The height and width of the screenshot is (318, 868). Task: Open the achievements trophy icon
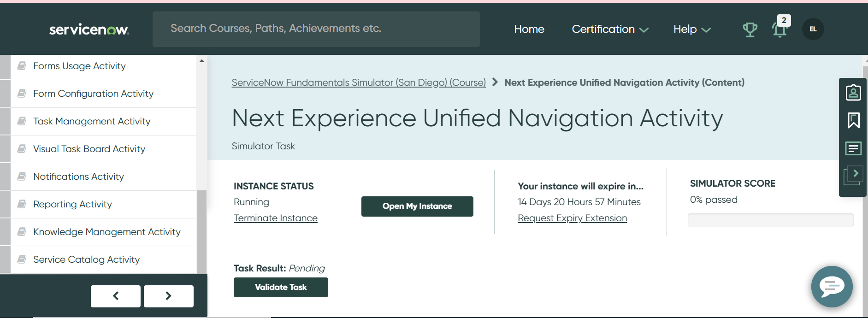(750, 29)
